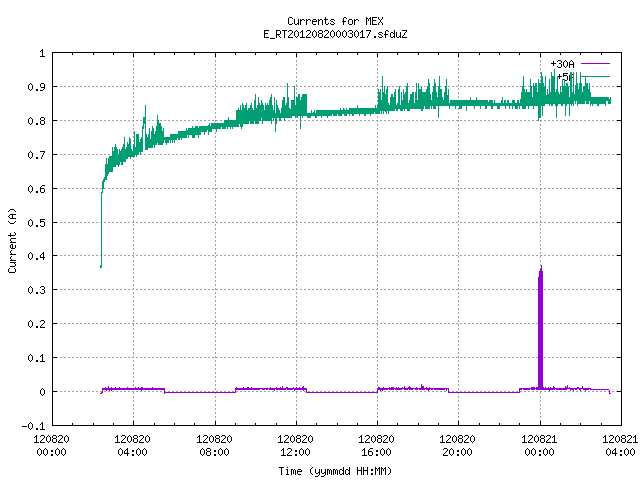Image resolution: width=640 pixels, height=480 pixels.
Task: Click the '04:00' label under date 120820
Action: (x=132, y=452)
